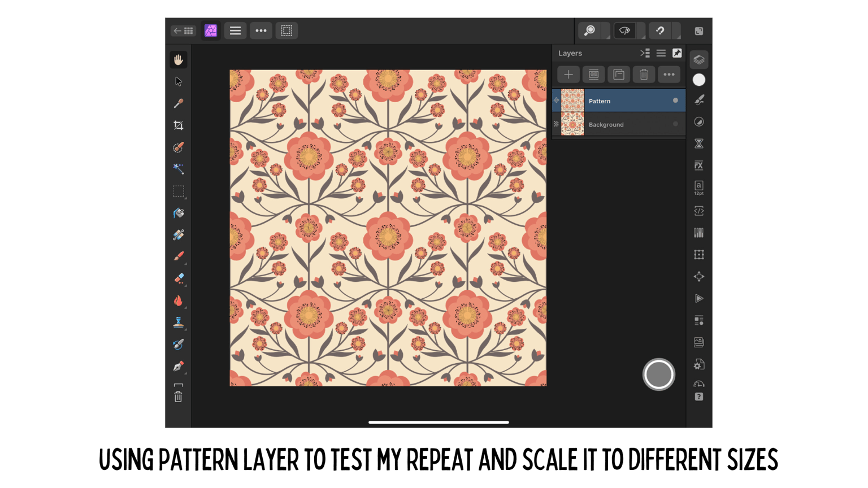
Task: Open help question mark
Action: [699, 397]
